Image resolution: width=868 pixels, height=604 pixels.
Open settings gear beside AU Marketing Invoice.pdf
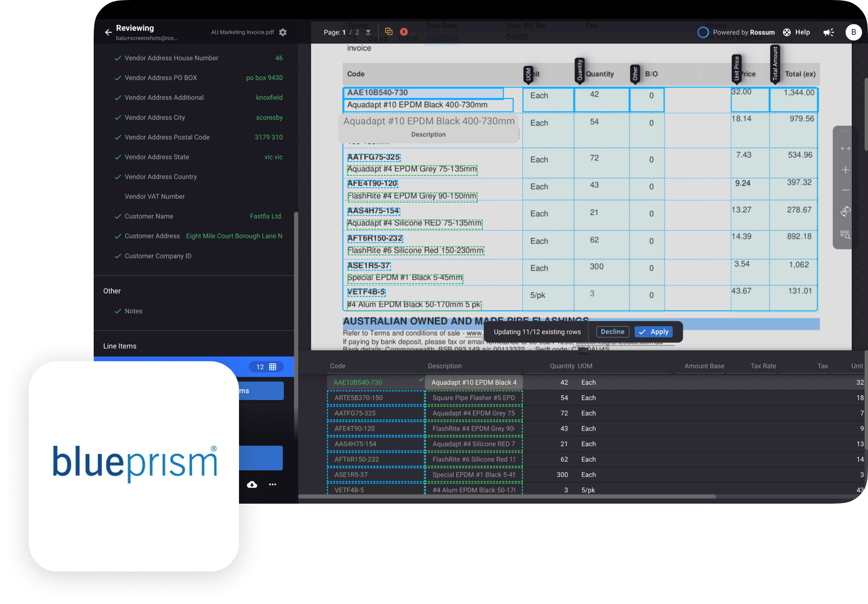click(x=283, y=32)
